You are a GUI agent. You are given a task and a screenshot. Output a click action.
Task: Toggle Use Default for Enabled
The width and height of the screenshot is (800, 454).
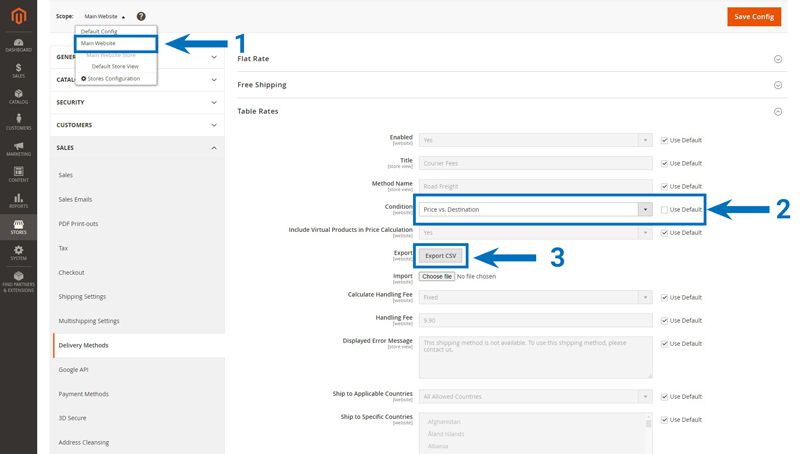tap(664, 140)
